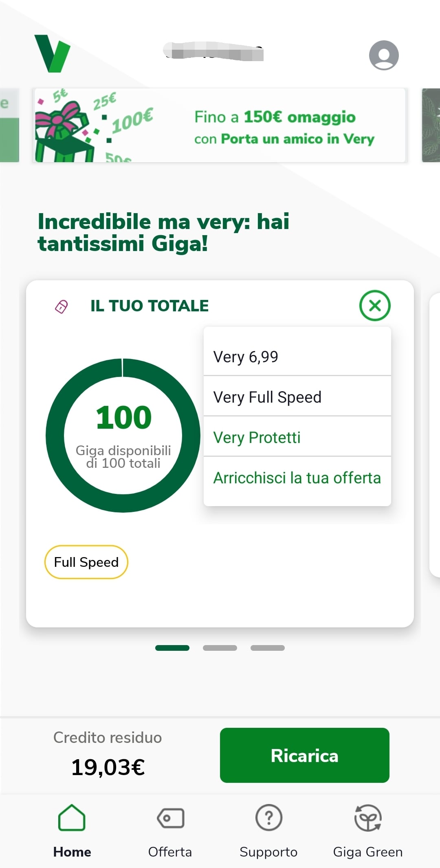This screenshot has width=440, height=868.
Task: Open the Very Protetti link
Action: (x=257, y=437)
